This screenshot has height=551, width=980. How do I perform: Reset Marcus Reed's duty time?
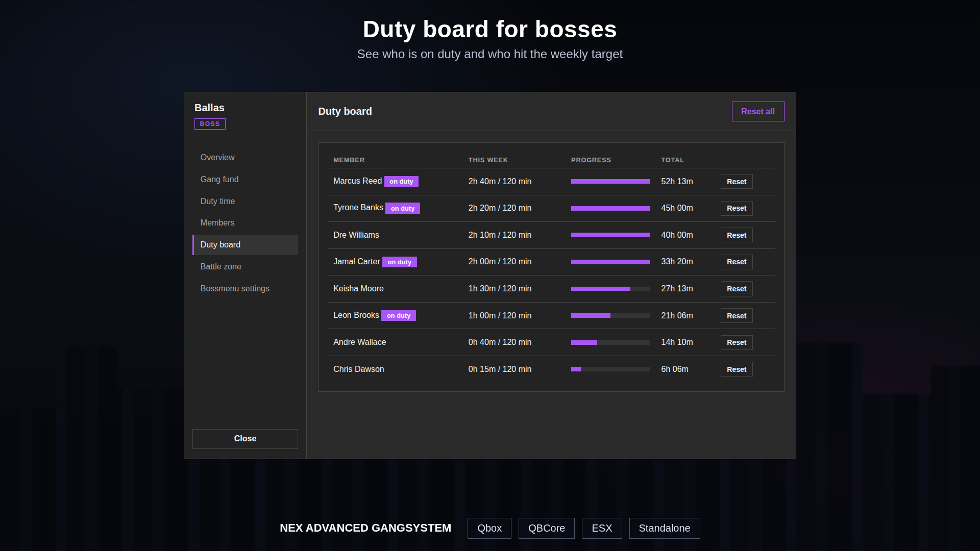click(737, 182)
